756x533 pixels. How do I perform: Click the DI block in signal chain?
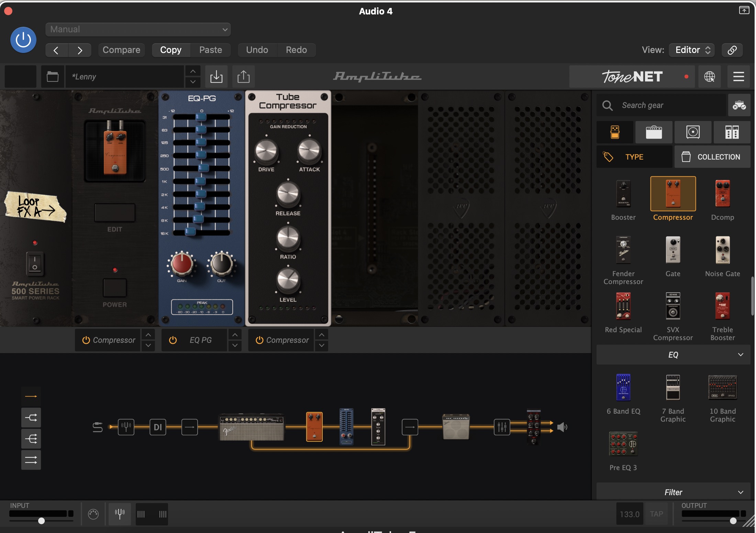(158, 427)
